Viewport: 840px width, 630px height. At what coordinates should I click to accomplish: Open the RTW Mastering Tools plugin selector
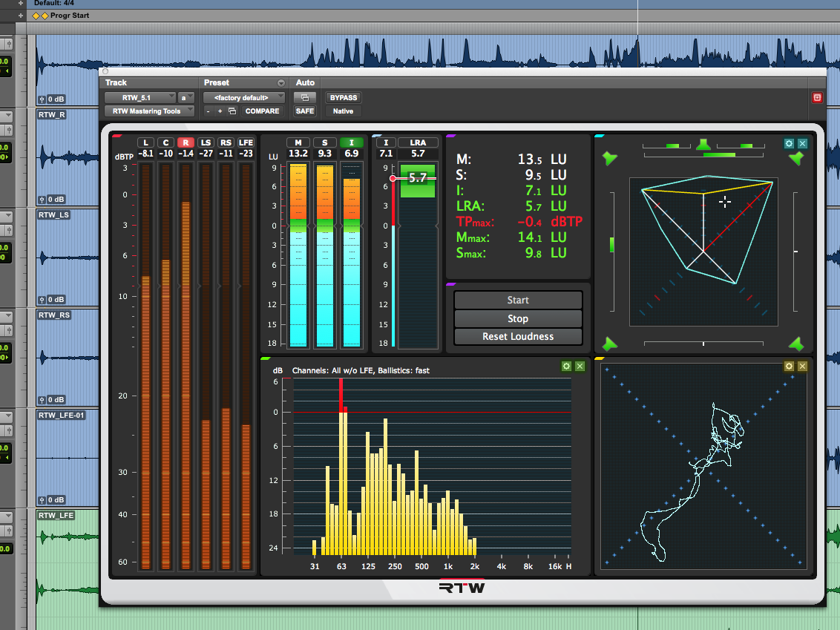(x=149, y=111)
